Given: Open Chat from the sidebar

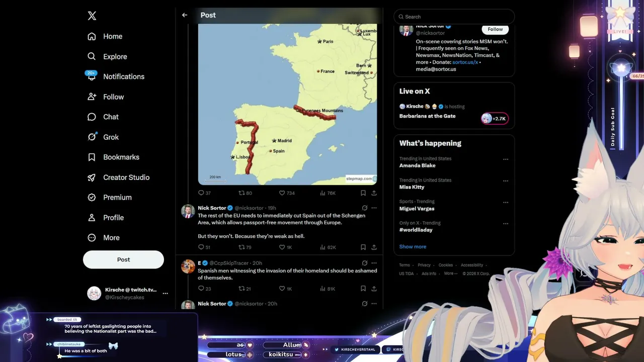Looking at the screenshot, I should 103,117.
